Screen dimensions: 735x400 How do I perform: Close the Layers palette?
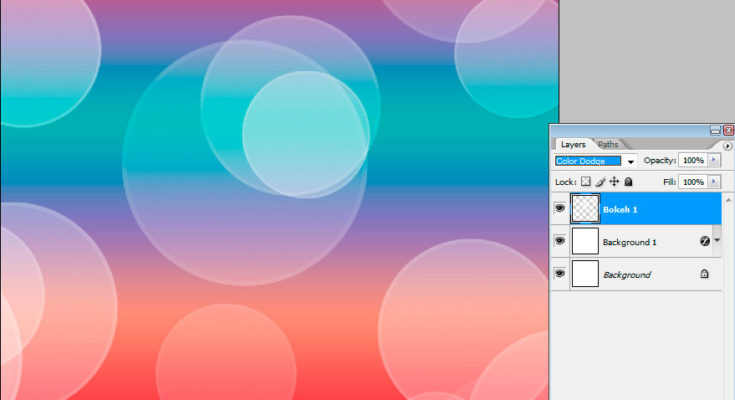point(728,130)
